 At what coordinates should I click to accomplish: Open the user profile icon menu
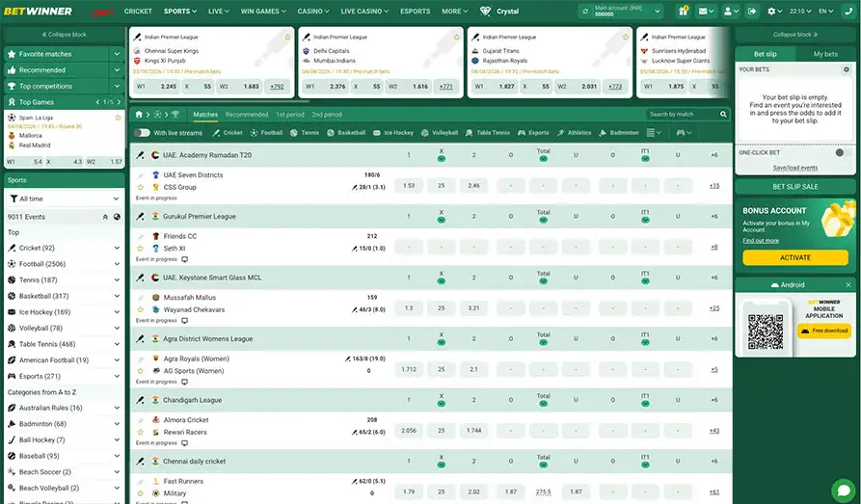pos(730,11)
